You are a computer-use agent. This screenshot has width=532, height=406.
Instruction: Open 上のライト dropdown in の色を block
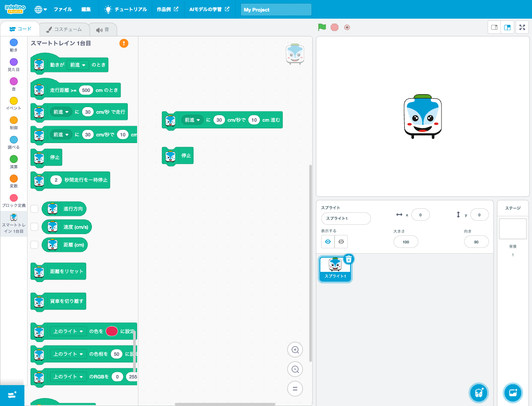point(68,331)
